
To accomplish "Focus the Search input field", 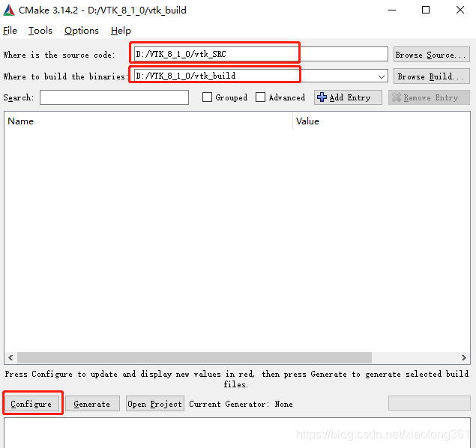I will click(114, 97).
